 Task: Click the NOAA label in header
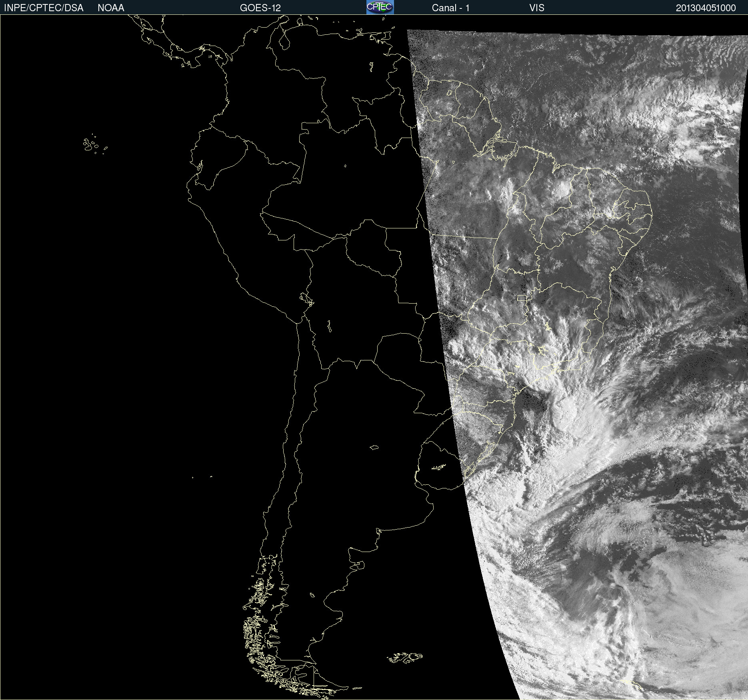click(111, 8)
